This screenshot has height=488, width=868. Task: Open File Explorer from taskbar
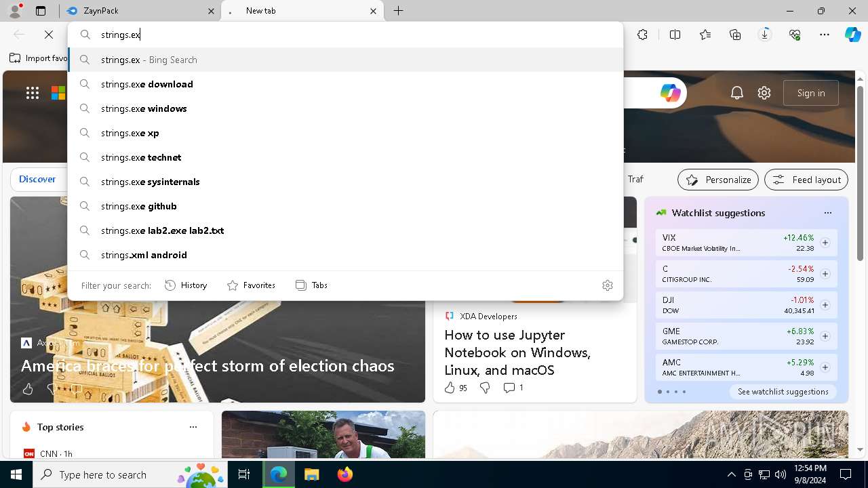pyautogui.click(x=311, y=474)
